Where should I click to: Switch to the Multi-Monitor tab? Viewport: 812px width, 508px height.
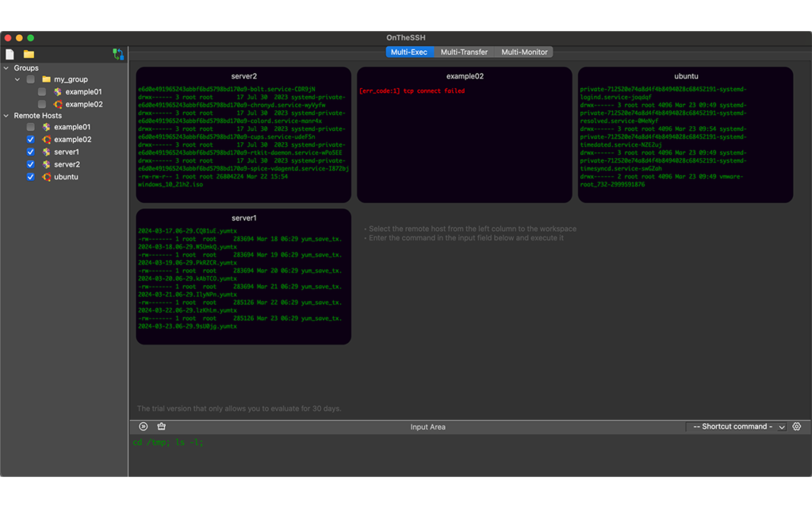(523, 52)
